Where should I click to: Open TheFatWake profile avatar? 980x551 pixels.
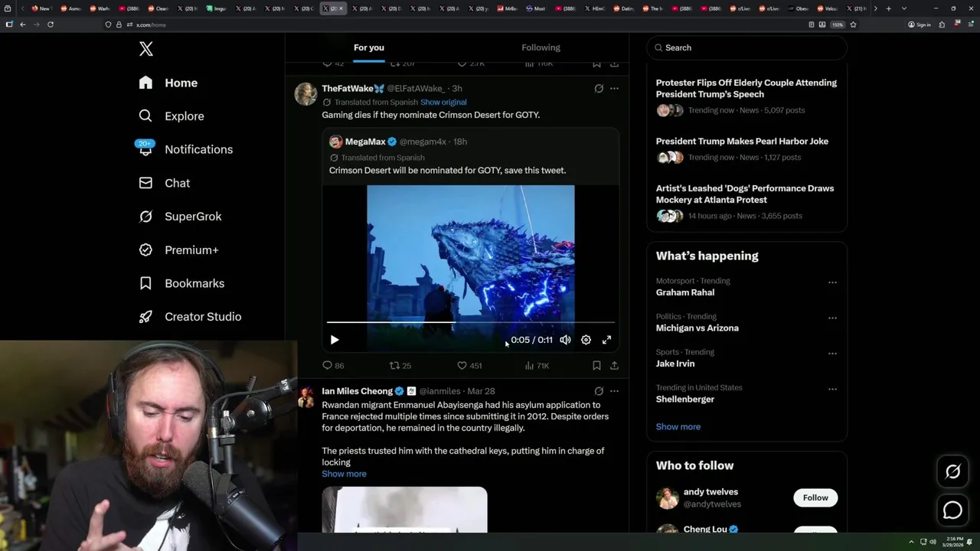[306, 94]
